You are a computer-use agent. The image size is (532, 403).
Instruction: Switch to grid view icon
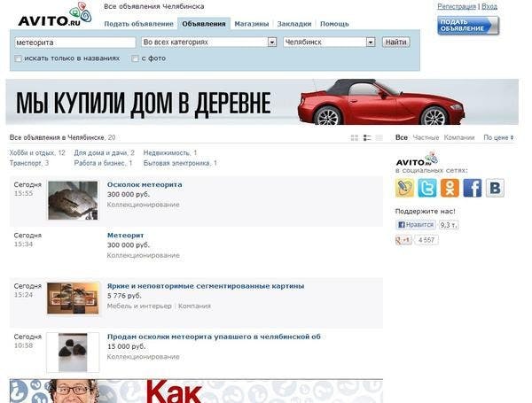point(354,137)
